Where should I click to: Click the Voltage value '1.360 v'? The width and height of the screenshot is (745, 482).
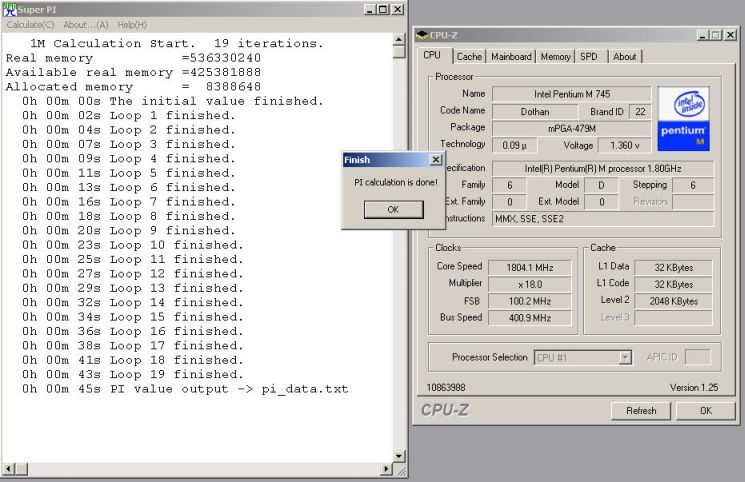click(x=624, y=145)
